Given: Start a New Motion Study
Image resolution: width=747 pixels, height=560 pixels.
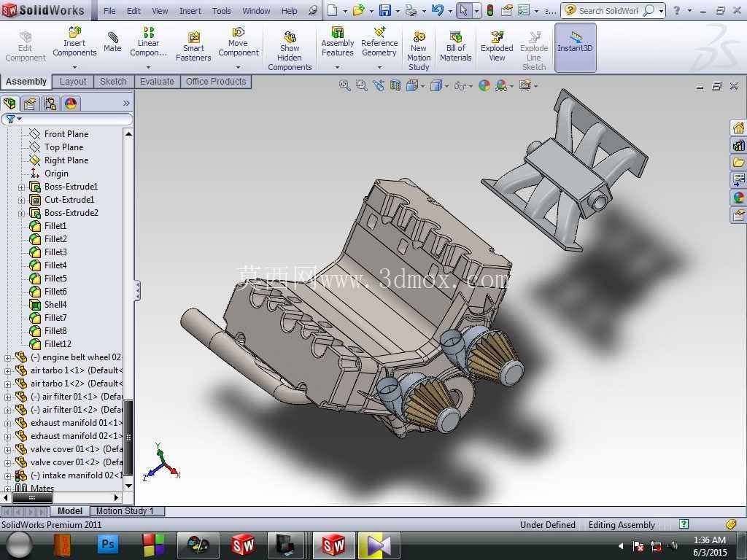Looking at the screenshot, I should pos(419,51).
